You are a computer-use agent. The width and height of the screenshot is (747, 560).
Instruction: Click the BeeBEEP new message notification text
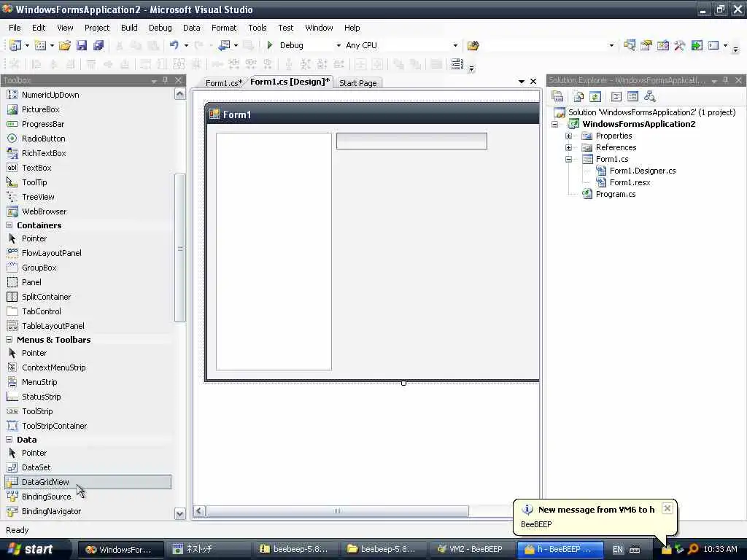click(x=596, y=510)
